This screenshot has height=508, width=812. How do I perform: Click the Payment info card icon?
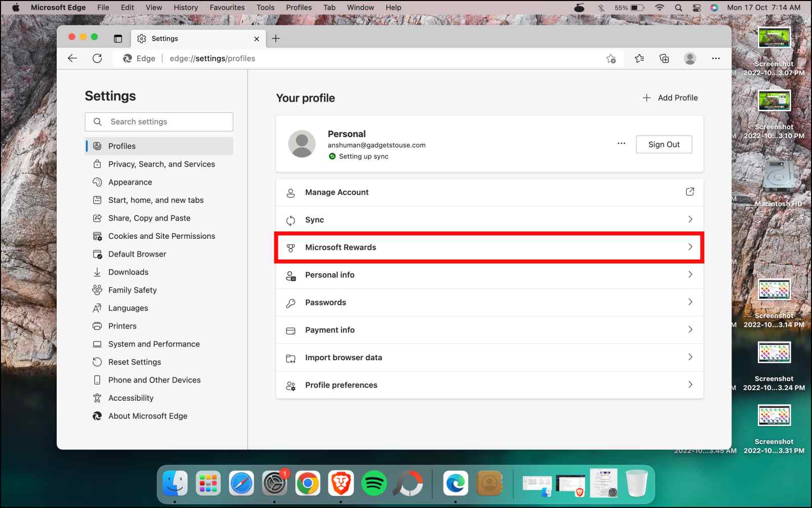pyautogui.click(x=291, y=330)
